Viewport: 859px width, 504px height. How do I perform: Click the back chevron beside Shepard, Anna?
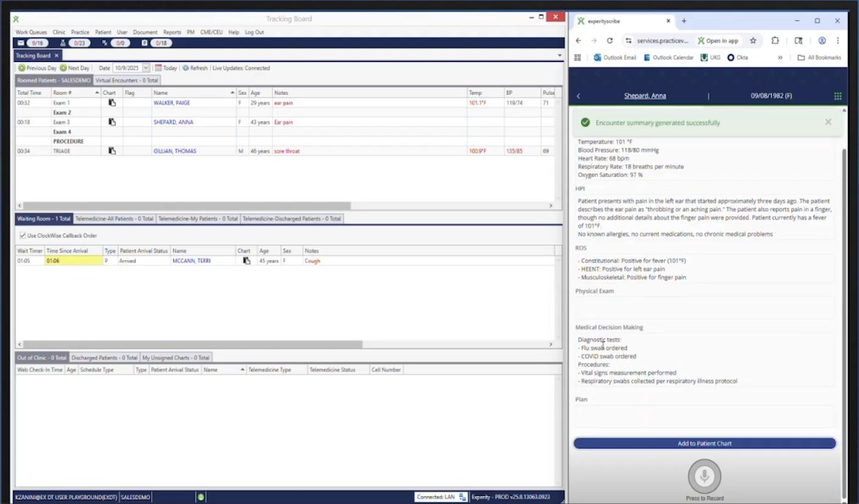click(x=579, y=96)
